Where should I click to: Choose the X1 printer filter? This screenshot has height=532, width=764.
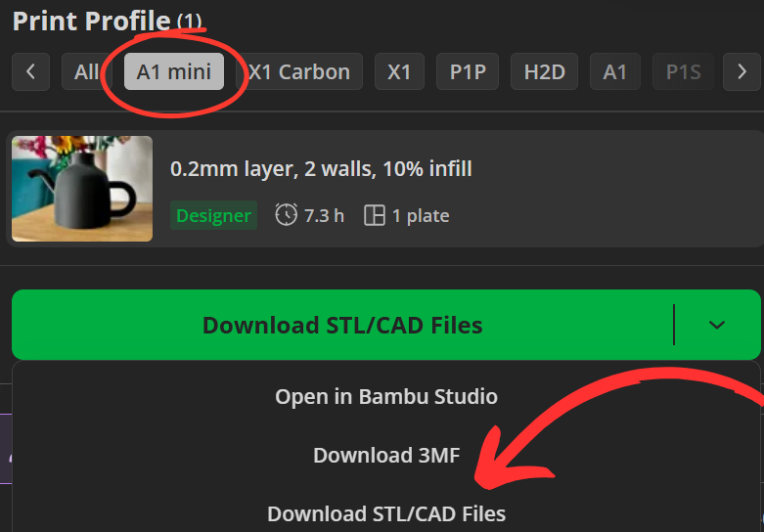(399, 71)
